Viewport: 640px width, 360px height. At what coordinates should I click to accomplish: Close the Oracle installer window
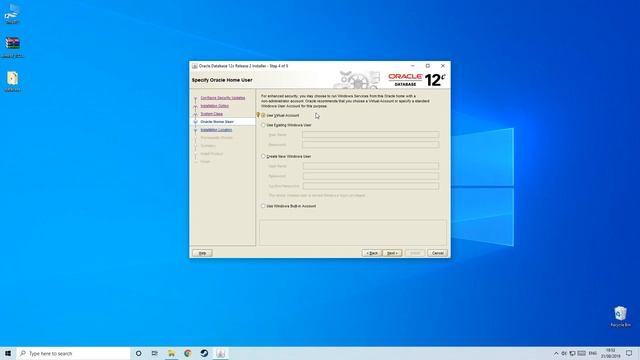pos(443,66)
